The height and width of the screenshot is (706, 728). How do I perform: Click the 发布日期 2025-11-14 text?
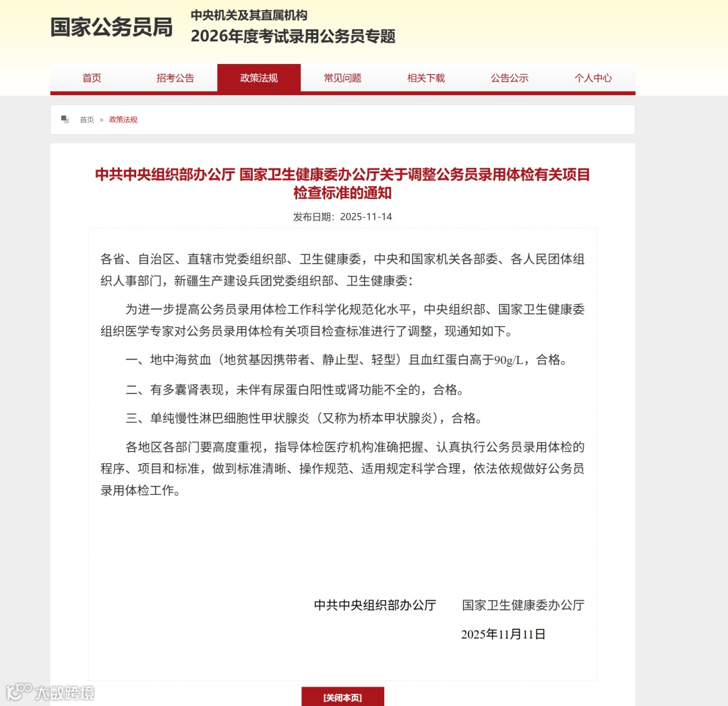(x=342, y=216)
